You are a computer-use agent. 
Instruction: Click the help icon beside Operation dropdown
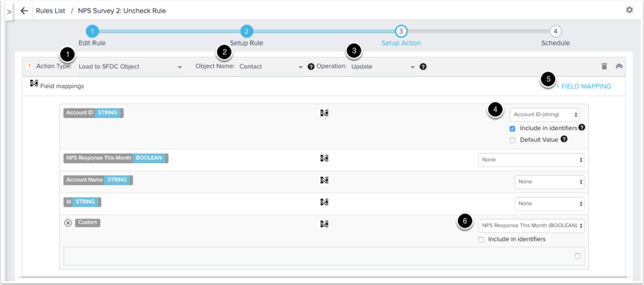423,67
